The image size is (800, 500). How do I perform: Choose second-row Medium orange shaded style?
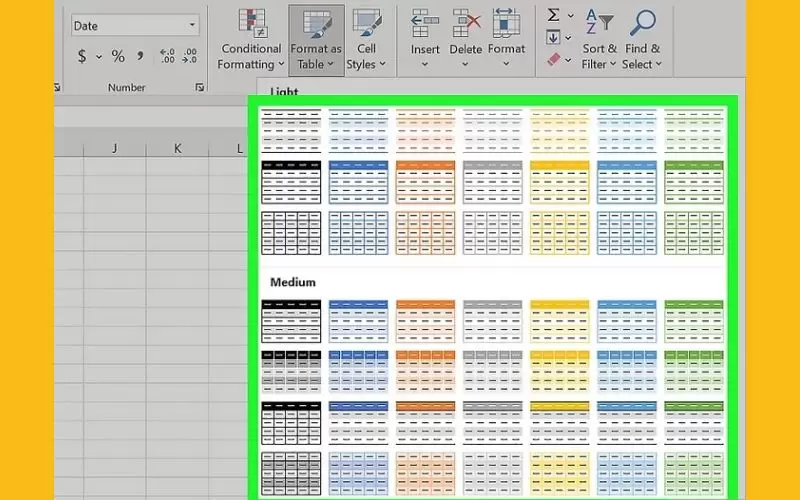425,372
